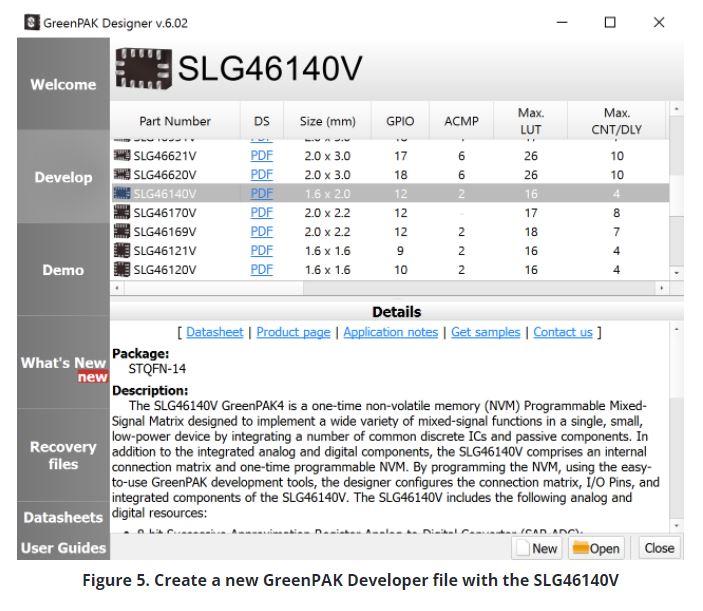Image resolution: width=703 pixels, height=611 pixels.
Task: Click the horizontal scrollbar right arrow
Action: click(662, 288)
